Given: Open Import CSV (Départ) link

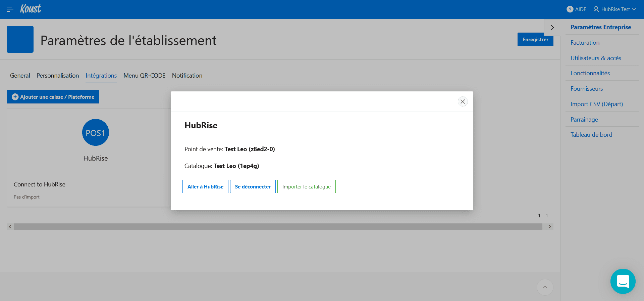Looking at the screenshot, I should click(x=597, y=104).
